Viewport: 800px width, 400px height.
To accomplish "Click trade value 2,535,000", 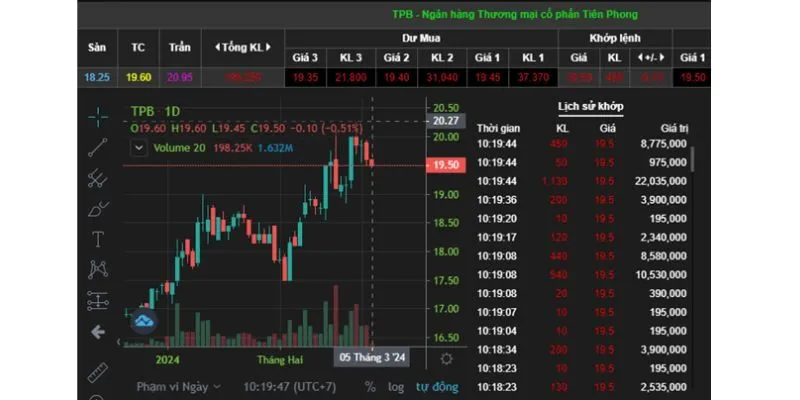I will 663,387.
